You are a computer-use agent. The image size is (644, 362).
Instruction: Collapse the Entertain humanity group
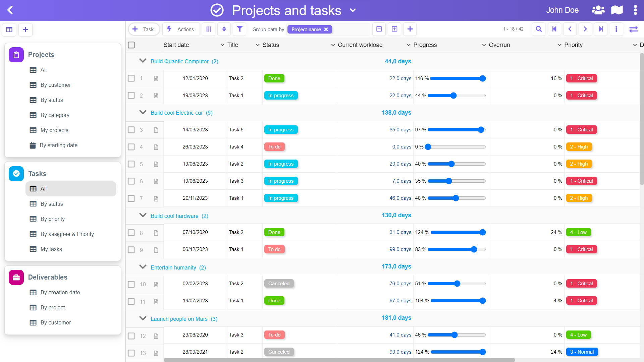143,267
